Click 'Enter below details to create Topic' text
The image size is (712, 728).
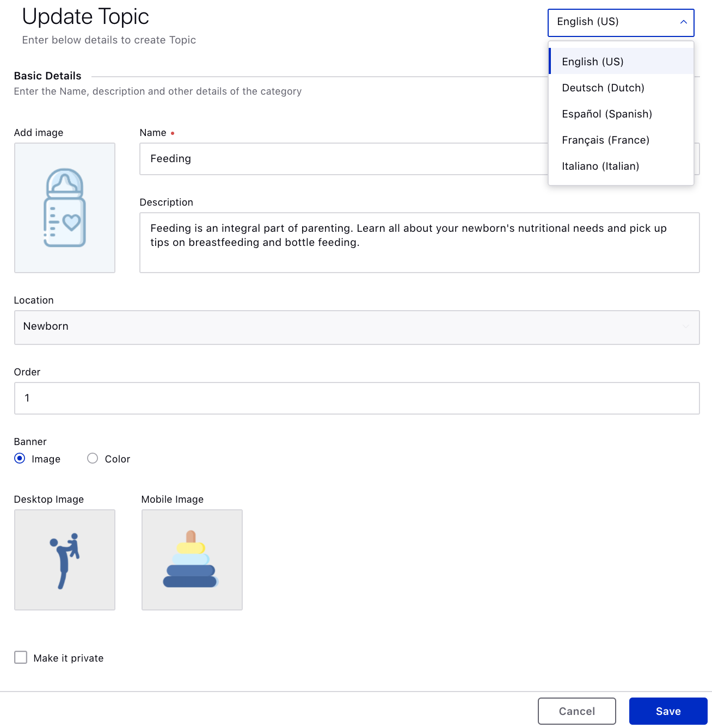click(x=109, y=40)
